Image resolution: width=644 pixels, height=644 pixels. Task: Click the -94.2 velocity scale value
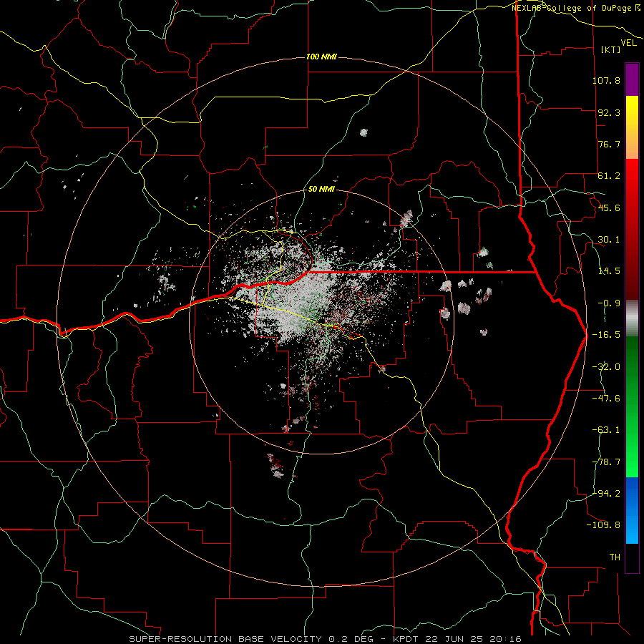(x=606, y=494)
